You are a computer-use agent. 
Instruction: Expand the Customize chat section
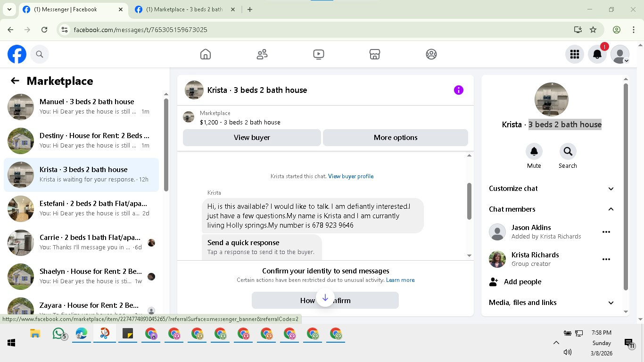coord(552,189)
